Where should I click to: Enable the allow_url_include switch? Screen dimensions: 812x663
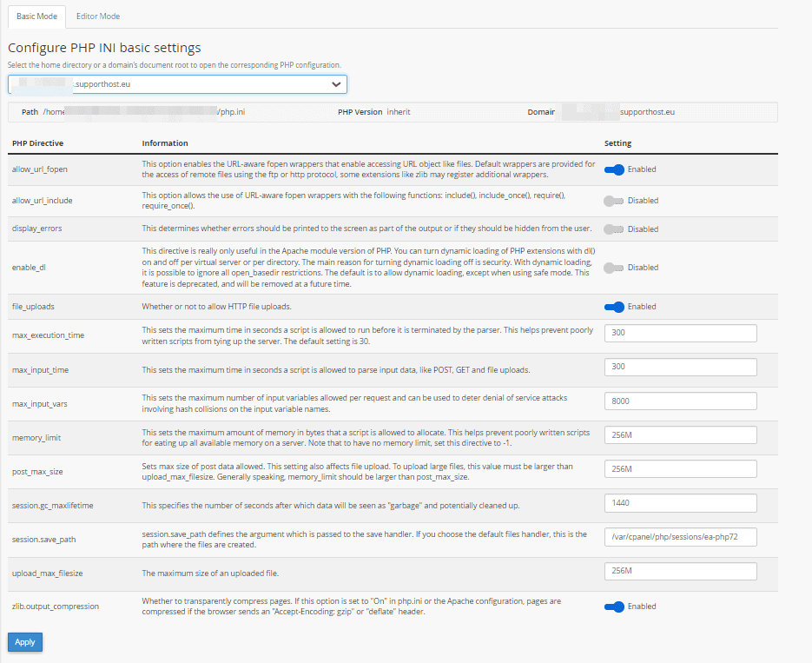pyautogui.click(x=614, y=201)
